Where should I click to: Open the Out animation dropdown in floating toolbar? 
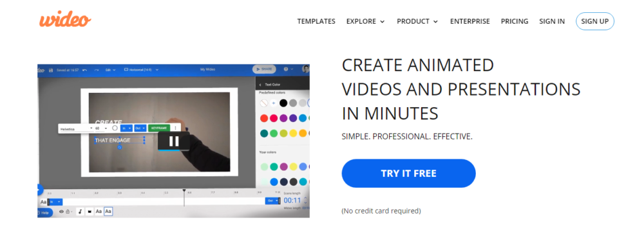pos(140,128)
